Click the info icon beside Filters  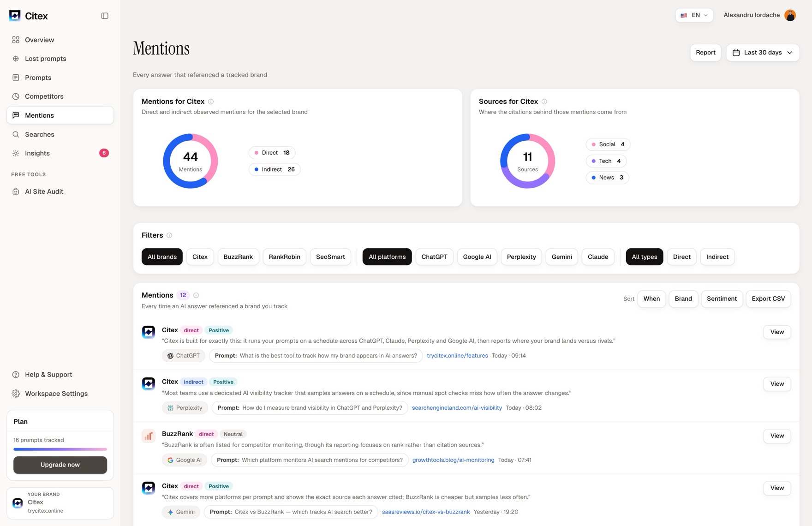pos(169,235)
